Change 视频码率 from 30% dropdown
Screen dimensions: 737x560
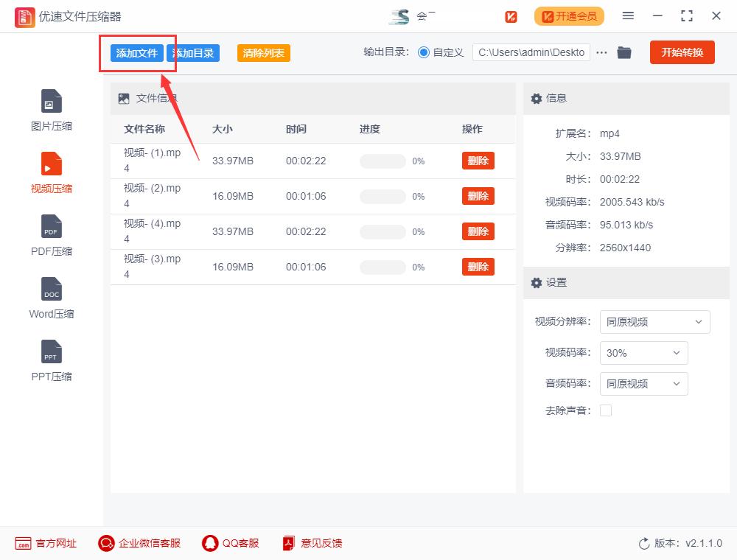[643, 353]
